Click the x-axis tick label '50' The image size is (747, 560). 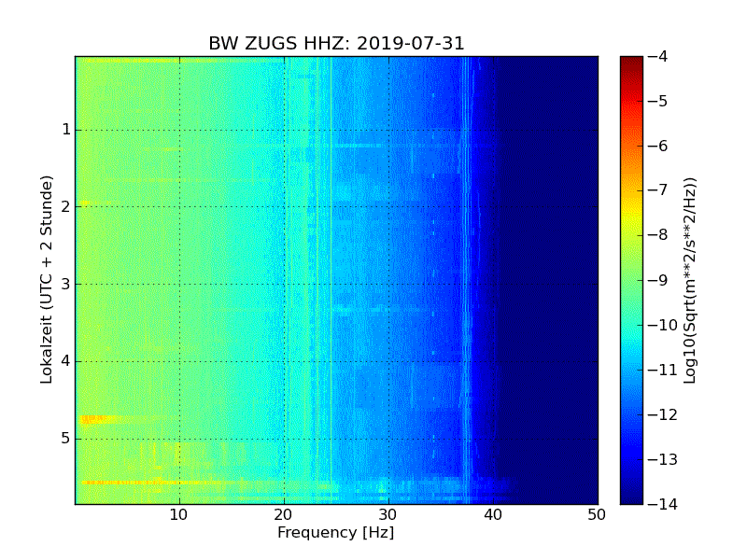pos(597,515)
